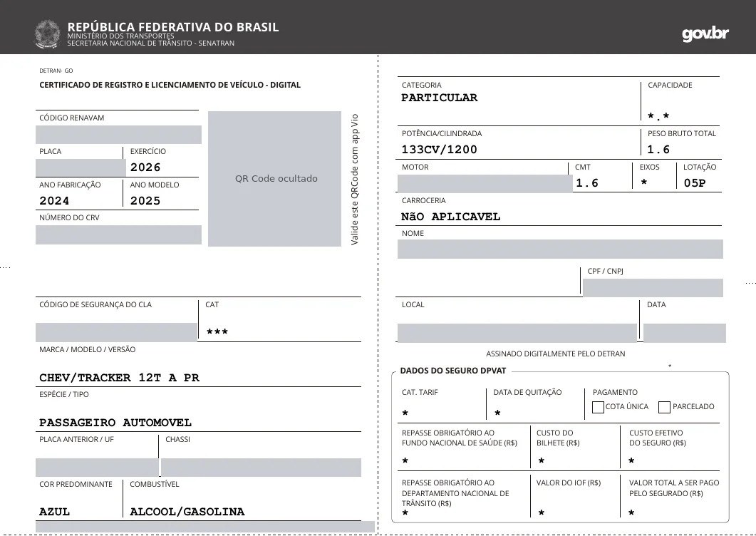Select the redacted Placa field
Viewport: 756px width, 536px height.
coord(81,168)
